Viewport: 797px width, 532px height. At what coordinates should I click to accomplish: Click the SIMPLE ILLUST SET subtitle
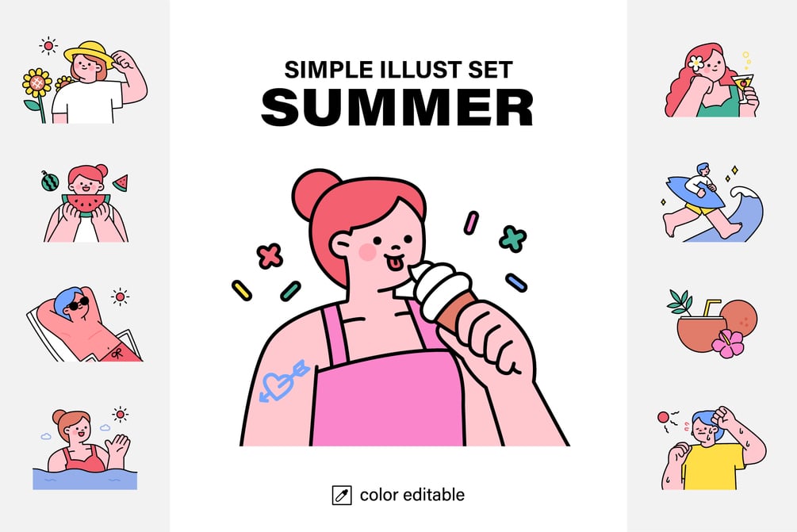click(398, 70)
